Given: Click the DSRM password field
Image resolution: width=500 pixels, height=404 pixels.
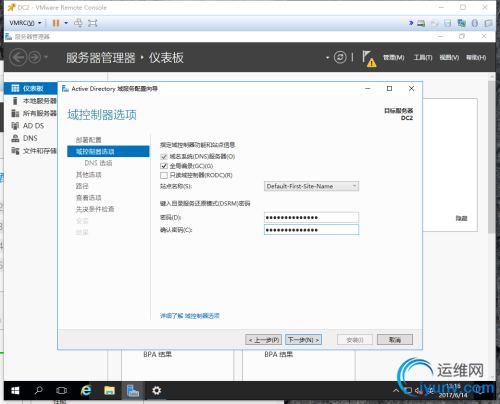Looking at the screenshot, I should tap(311, 217).
